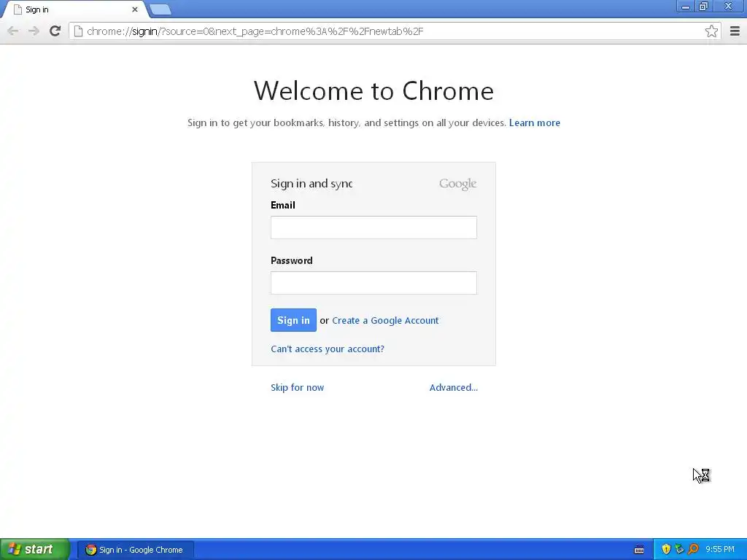
Task: Bookmark this page with the star icon
Action: click(x=711, y=31)
